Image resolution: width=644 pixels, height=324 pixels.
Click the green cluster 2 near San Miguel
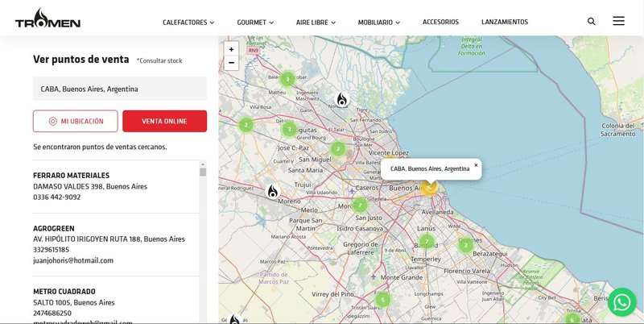coord(337,149)
